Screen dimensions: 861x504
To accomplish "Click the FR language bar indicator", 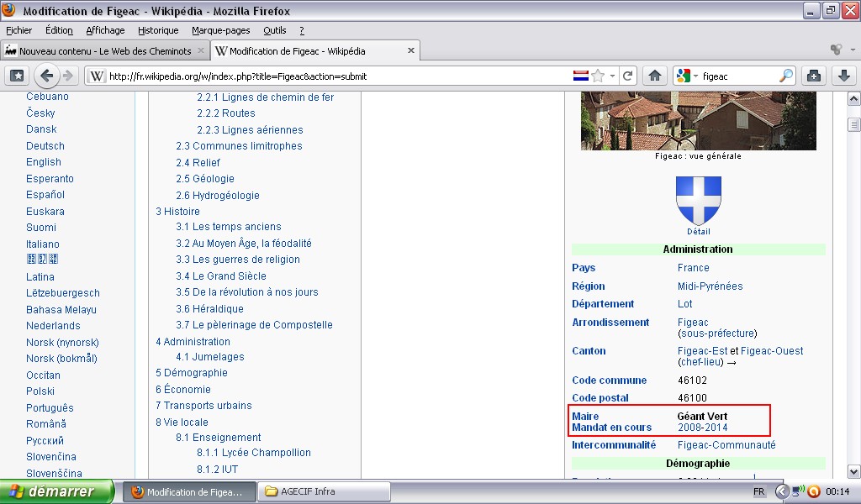I will (759, 492).
